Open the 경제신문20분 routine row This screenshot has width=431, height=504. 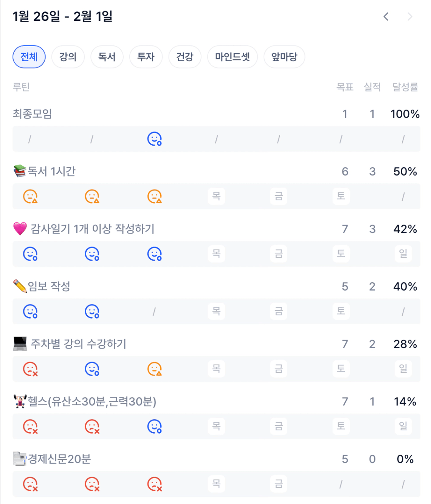[x=59, y=459]
